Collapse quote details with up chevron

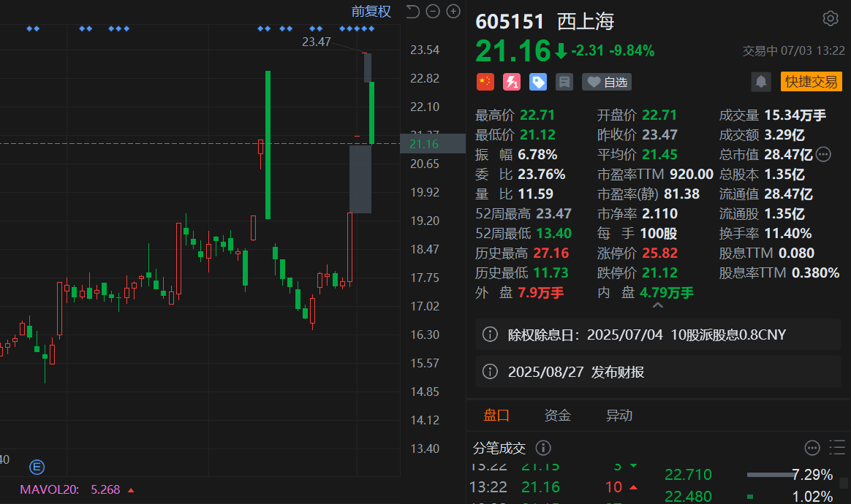[658, 306]
